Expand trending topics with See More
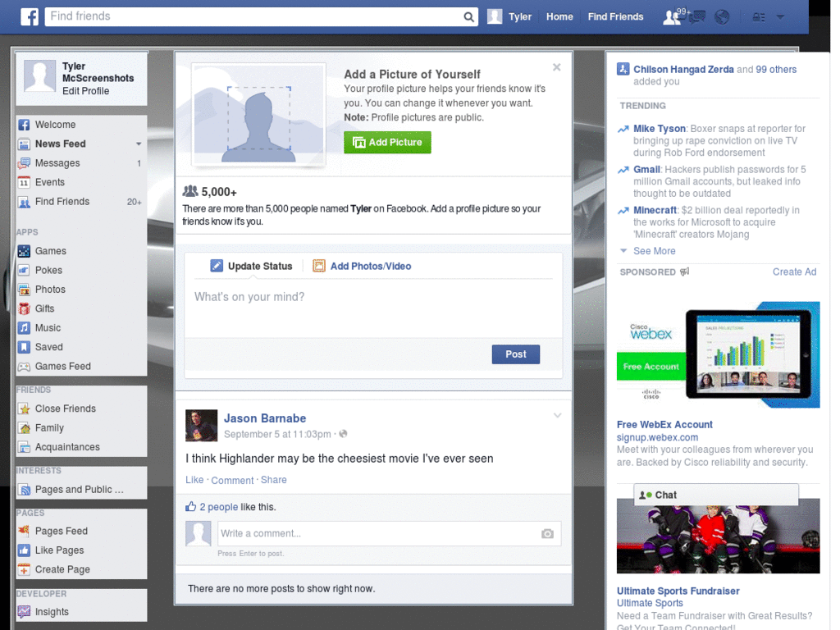This screenshot has width=840, height=630. 654,251
